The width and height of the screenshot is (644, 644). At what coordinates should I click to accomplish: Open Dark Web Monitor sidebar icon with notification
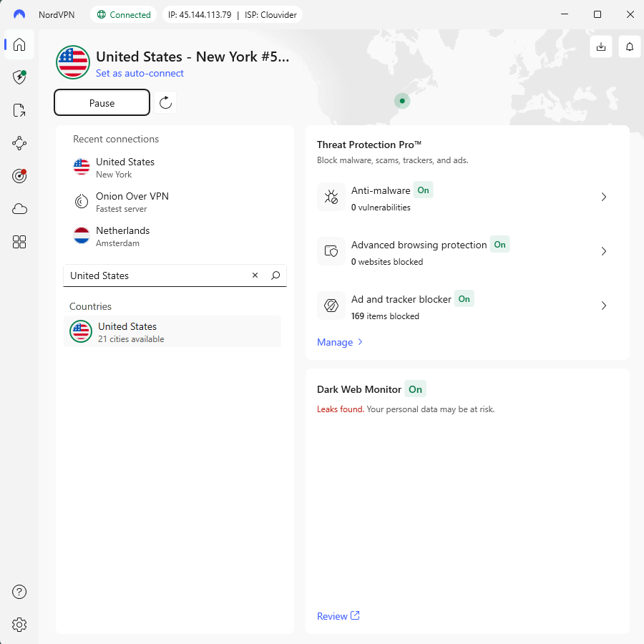click(19, 175)
